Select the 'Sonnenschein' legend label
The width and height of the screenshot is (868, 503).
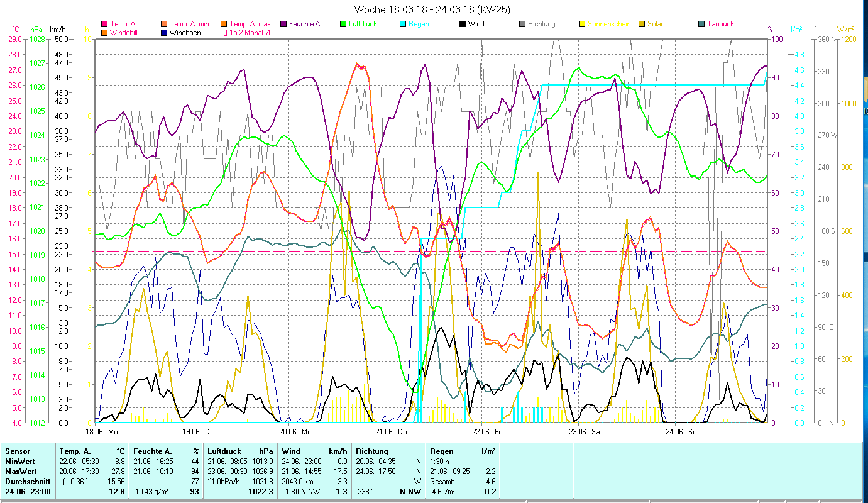609,24
